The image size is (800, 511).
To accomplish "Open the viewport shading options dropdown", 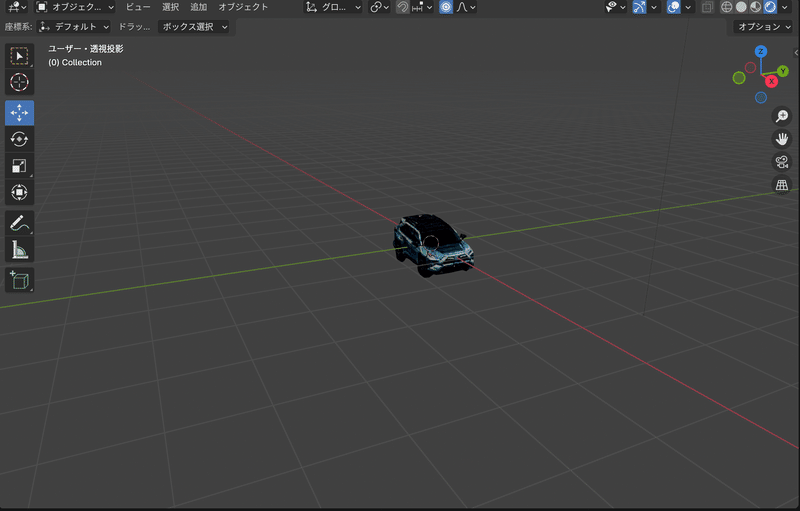I will 785,7.
